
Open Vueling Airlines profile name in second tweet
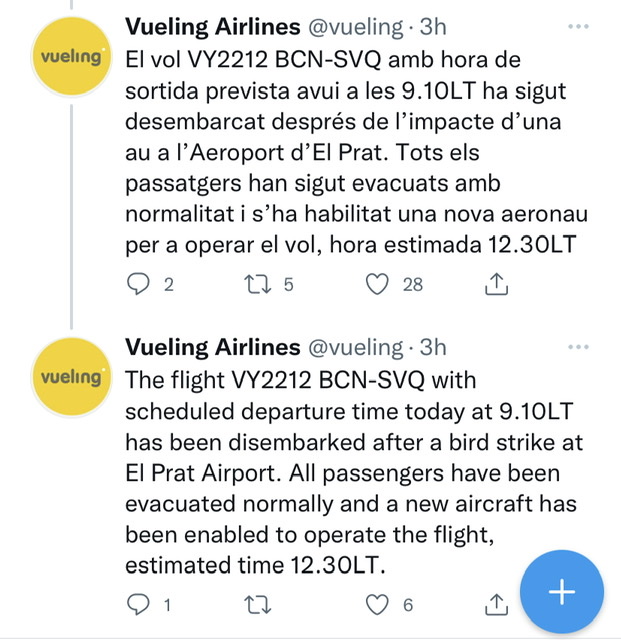point(212,347)
